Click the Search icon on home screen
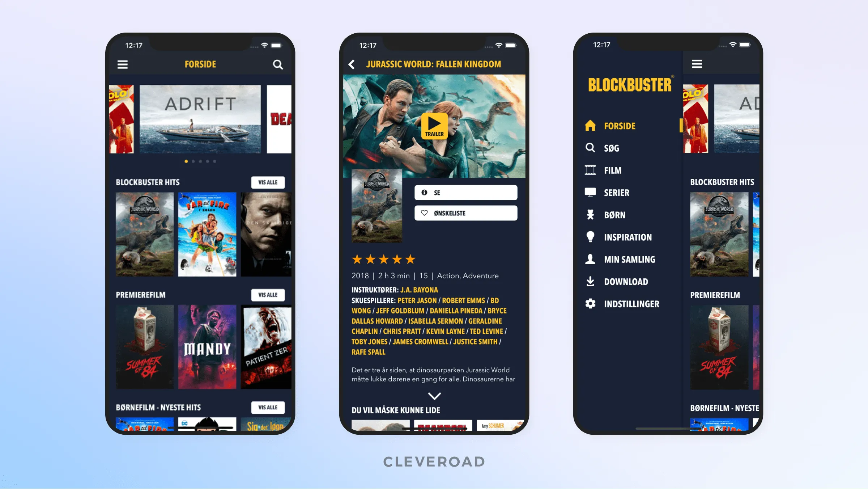Viewport: 868px width, 489px height. click(278, 64)
